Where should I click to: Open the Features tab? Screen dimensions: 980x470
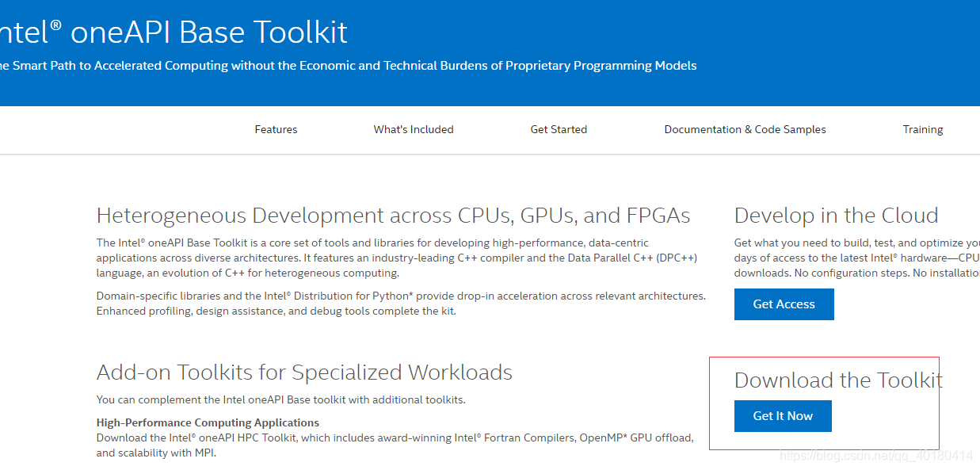coord(276,129)
